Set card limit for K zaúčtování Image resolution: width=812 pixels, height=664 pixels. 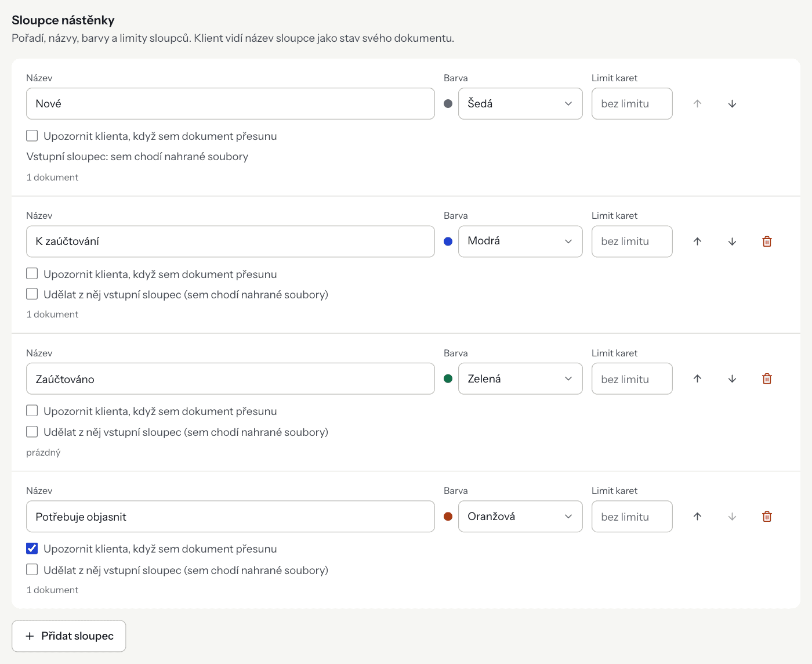[x=632, y=241]
